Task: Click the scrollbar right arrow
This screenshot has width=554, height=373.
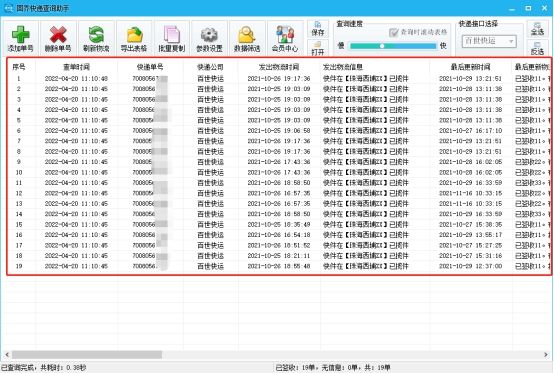Action: tap(546, 354)
